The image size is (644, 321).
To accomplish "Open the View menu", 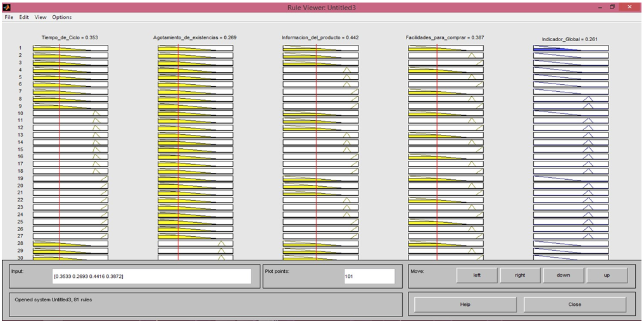I will 41,17.
